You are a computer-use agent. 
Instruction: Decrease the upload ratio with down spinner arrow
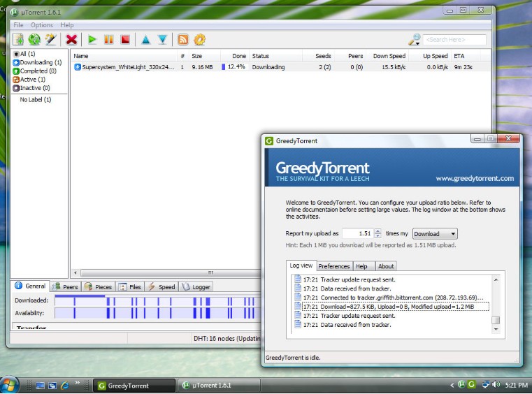[x=378, y=235]
